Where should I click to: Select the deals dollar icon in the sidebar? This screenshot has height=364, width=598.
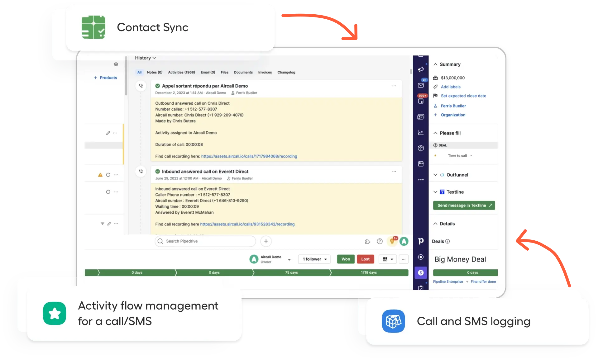[421, 272]
